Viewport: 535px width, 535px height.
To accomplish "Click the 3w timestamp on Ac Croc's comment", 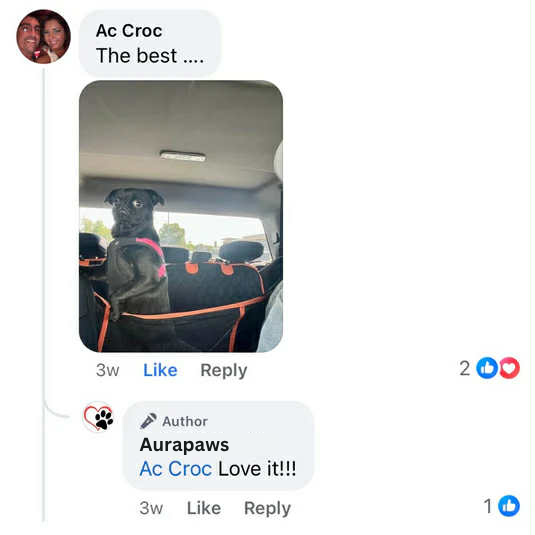I will 108,370.
